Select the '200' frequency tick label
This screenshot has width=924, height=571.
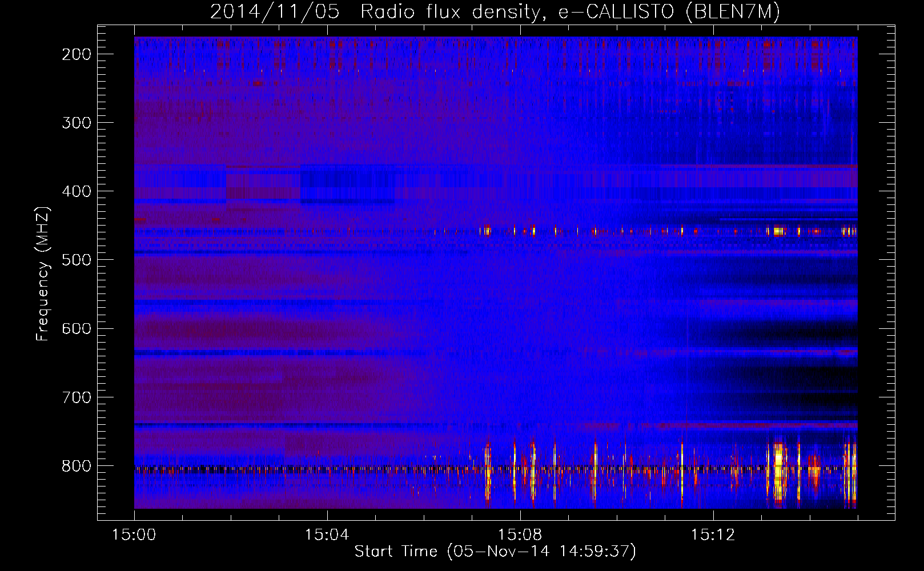click(x=77, y=54)
